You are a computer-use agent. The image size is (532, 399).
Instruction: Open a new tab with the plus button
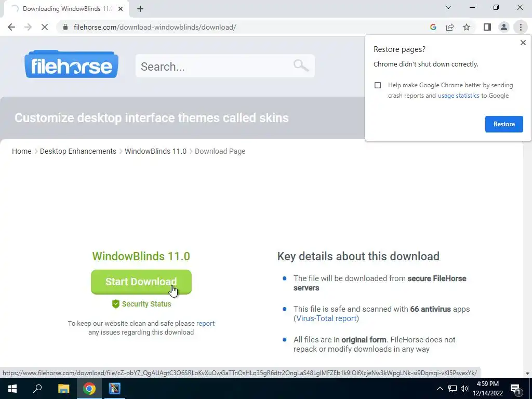pyautogui.click(x=140, y=9)
